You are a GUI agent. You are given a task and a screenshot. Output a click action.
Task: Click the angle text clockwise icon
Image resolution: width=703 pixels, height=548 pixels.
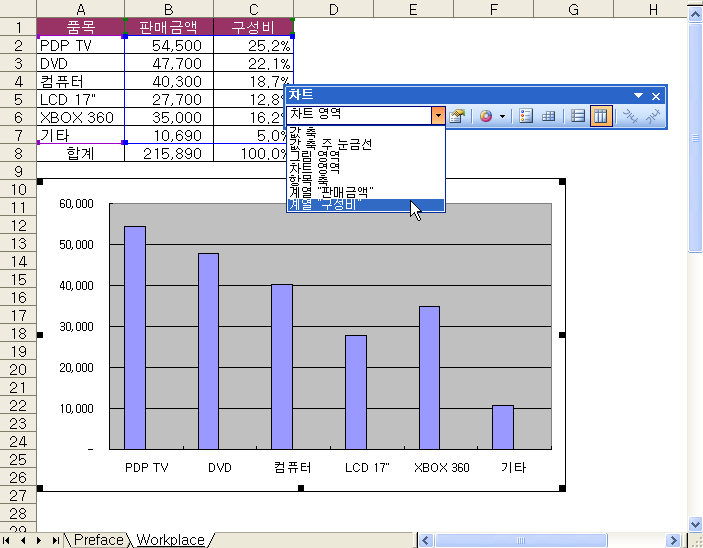click(630, 117)
